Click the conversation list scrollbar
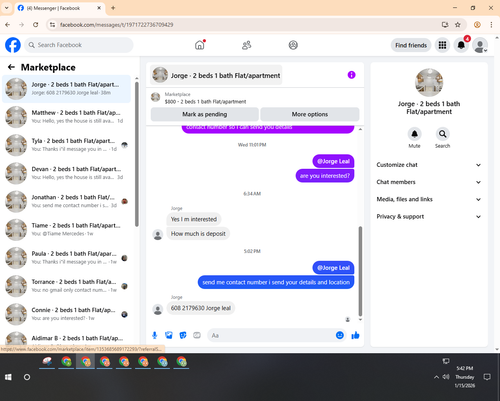 click(137, 154)
